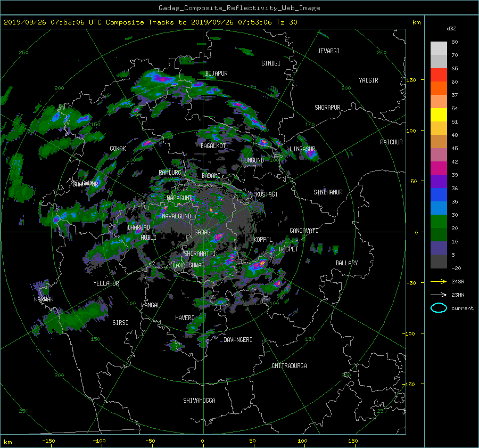Viewport: 479px width, 448px height.
Task: Click the magenta 42 dBZ color swatch
Action: point(439,168)
